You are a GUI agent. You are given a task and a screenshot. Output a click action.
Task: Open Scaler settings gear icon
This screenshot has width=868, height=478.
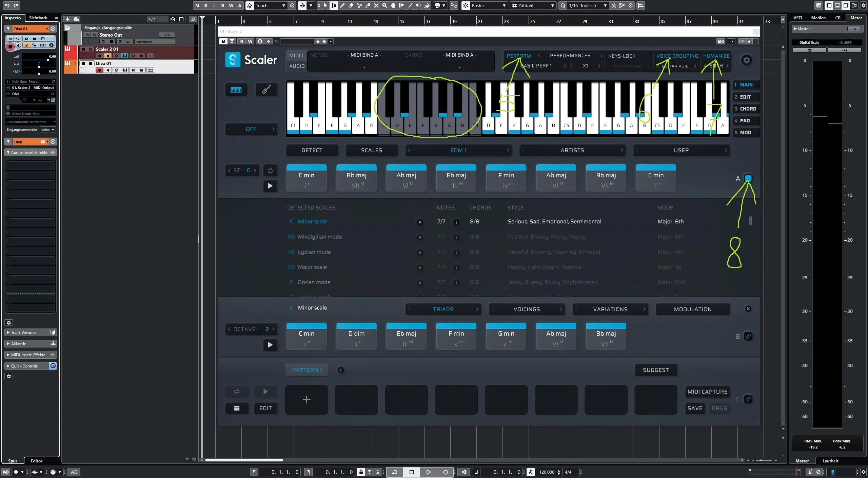(746, 60)
